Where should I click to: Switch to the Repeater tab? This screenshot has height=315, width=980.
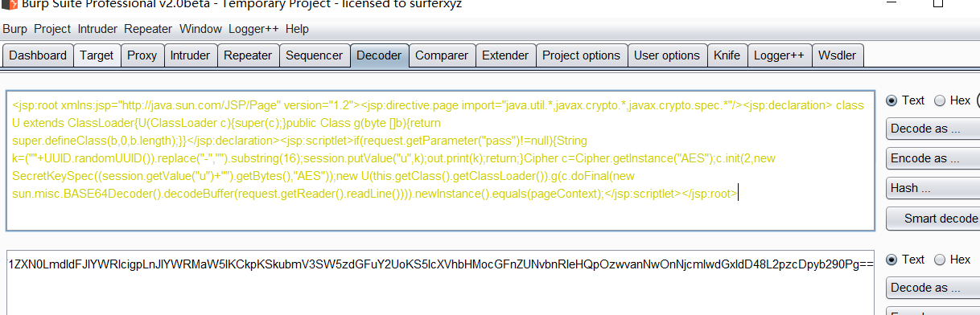[x=248, y=55]
